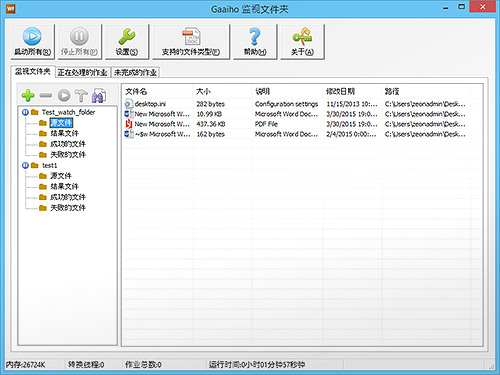
Task: Click the 11/15/2013 modified date cell
Action: pos(352,104)
